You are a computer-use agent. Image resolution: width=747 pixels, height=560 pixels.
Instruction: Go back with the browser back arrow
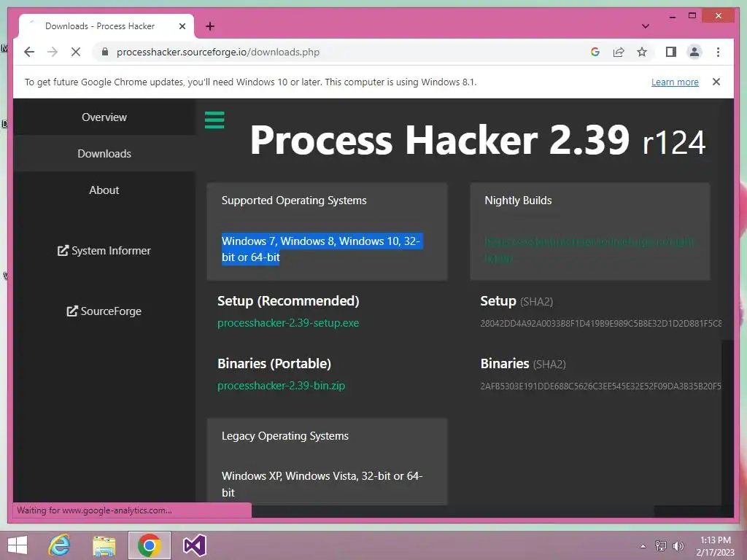tap(29, 52)
